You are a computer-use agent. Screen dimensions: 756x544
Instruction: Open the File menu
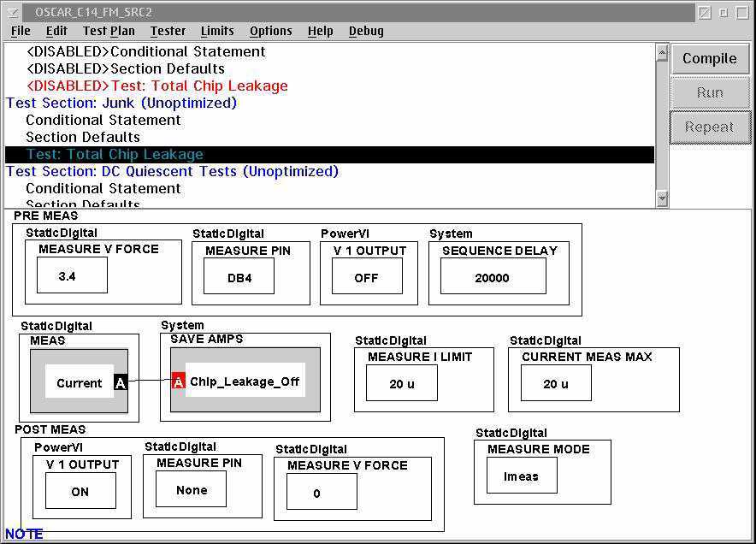(x=21, y=31)
